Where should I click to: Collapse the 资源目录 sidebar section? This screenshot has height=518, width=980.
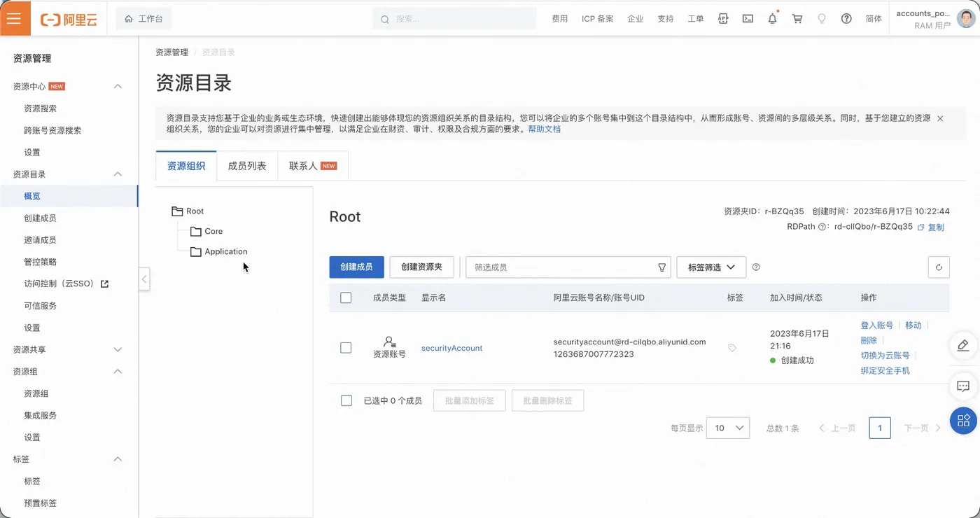118,174
